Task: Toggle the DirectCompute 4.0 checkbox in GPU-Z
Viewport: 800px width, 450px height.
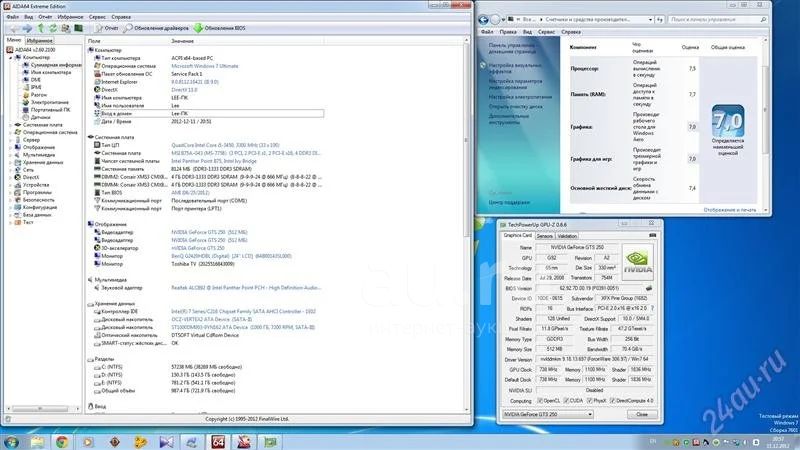Action: [x=612, y=401]
